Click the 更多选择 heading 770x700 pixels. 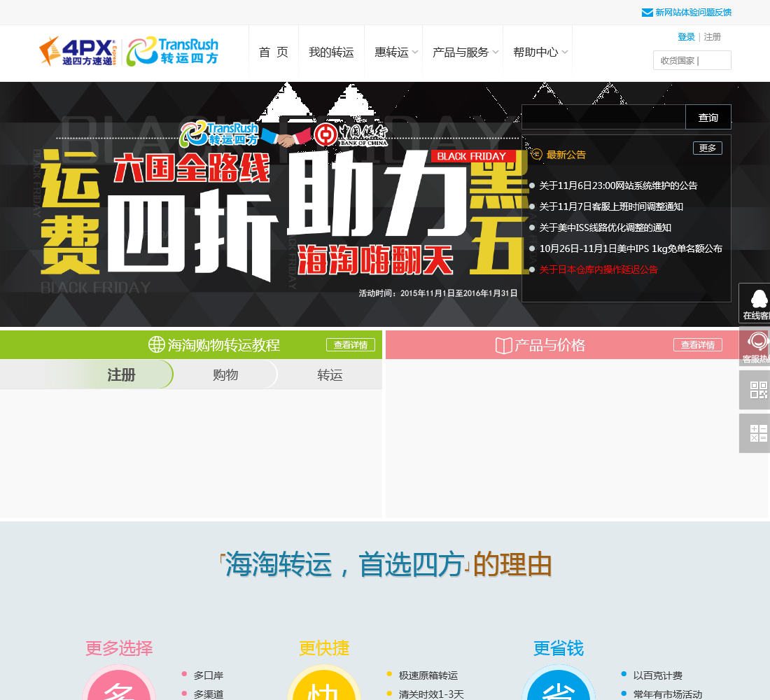pos(119,648)
